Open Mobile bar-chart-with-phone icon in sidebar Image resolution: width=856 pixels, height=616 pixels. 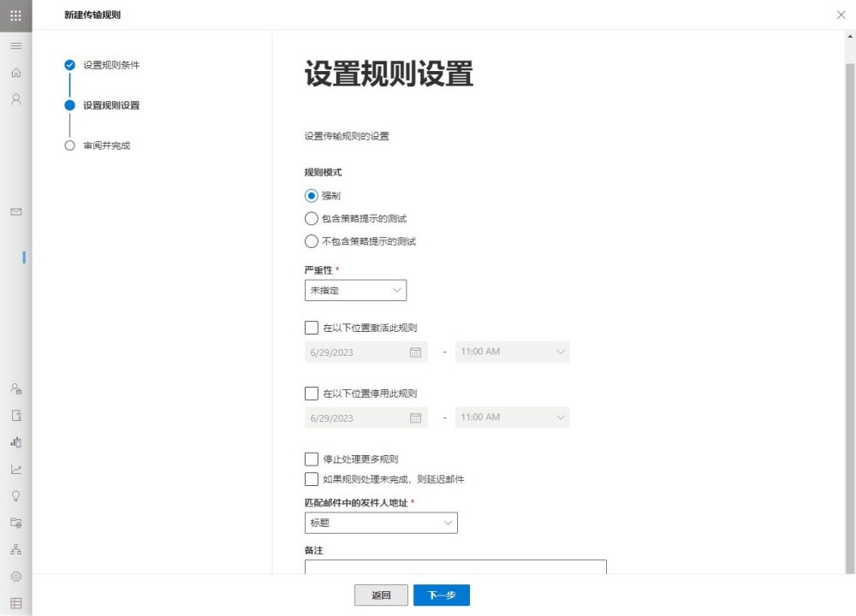tap(15, 442)
